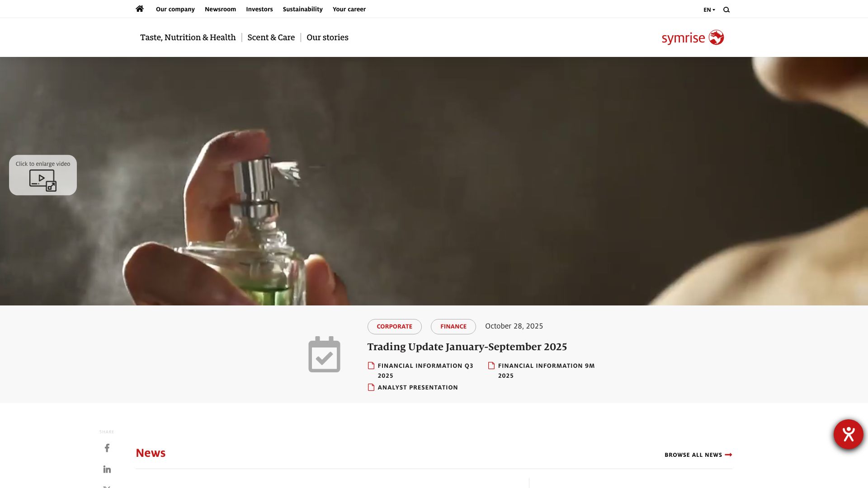This screenshot has height=488, width=868.
Task: Open the accessibility widget button
Action: pyautogui.click(x=848, y=434)
